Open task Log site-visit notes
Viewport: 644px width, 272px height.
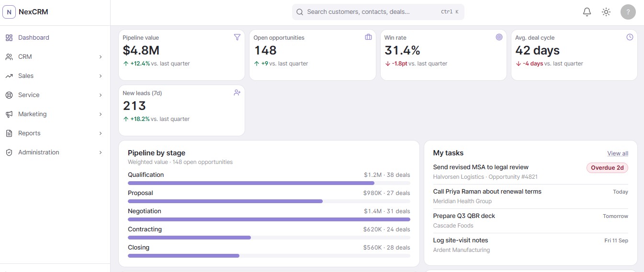pyautogui.click(x=461, y=240)
